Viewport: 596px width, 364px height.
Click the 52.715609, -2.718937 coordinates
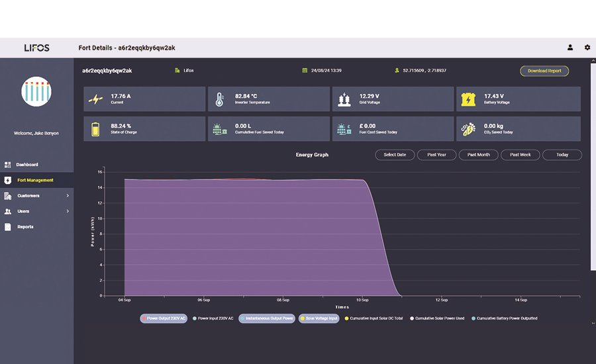pos(424,70)
